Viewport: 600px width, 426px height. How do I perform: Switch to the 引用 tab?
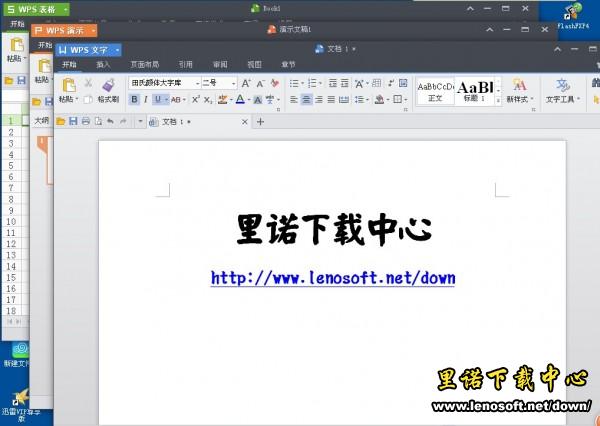click(x=186, y=65)
